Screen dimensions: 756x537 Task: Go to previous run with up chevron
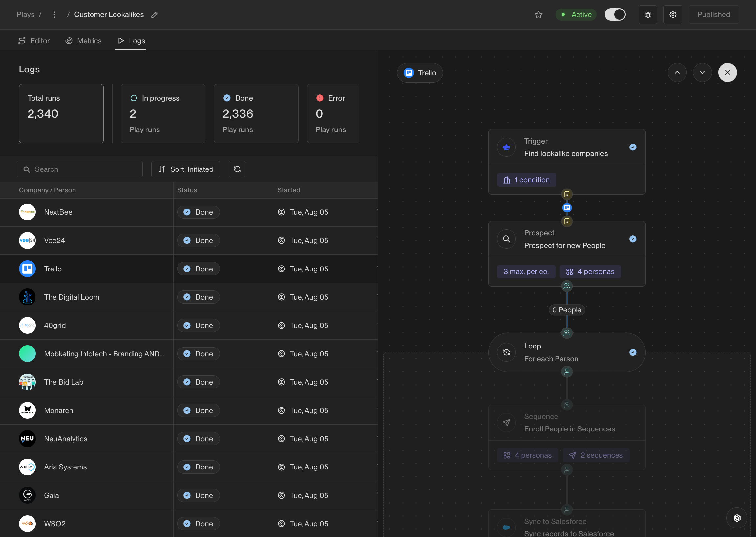click(x=677, y=72)
